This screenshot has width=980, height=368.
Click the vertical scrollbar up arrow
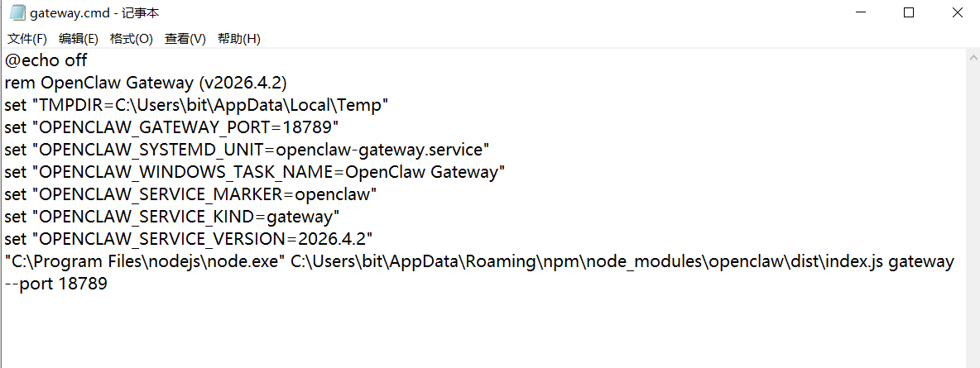[973, 56]
